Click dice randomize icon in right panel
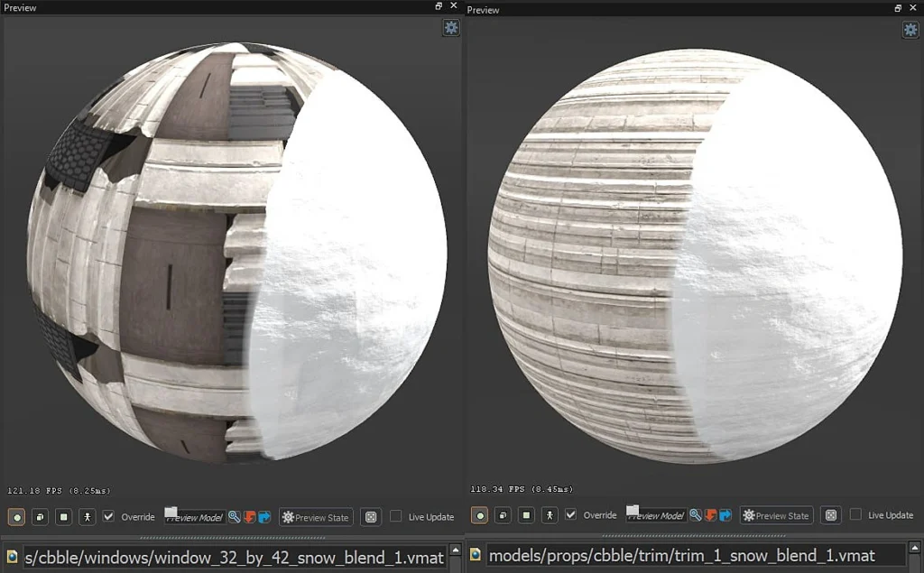Image resolution: width=924 pixels, height=573 pixels. (831, 515)
